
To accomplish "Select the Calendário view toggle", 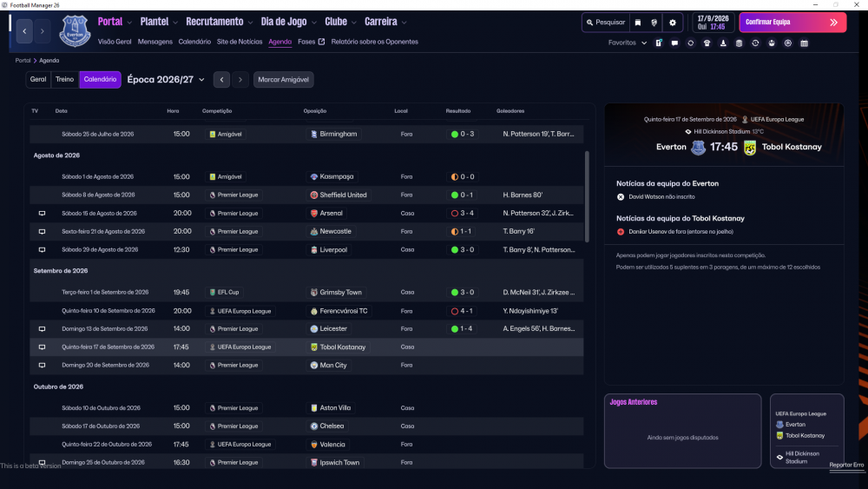I will tap(100, 79).
